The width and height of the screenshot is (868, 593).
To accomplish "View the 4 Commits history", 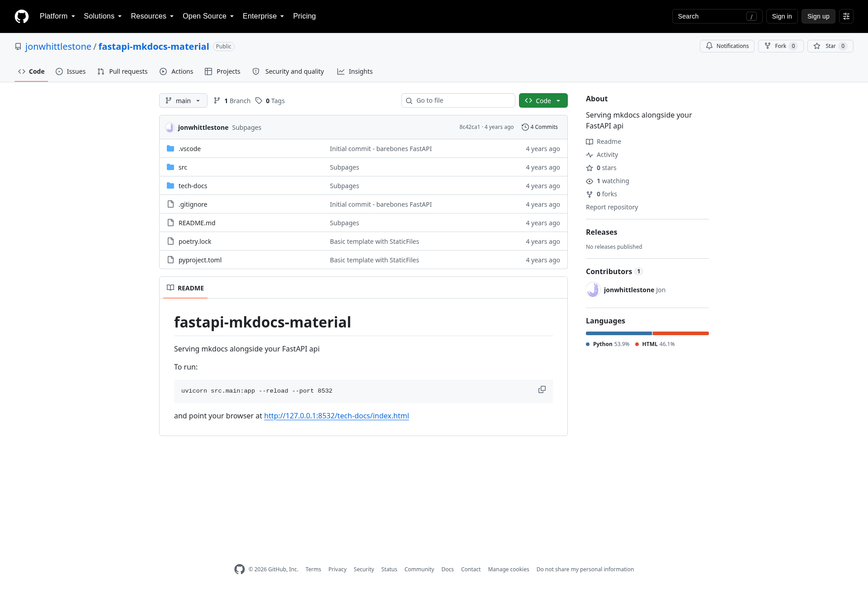I will pos(540,127).
